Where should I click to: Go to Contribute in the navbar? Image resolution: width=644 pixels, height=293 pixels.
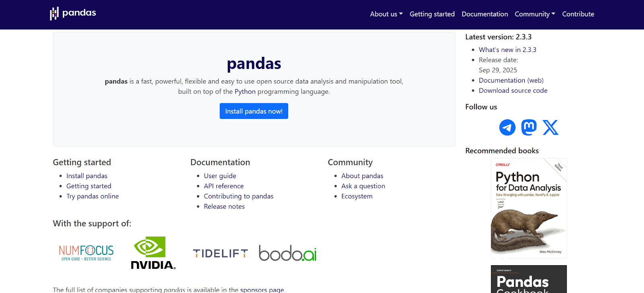pyautogui.click(x=578, y=14)
